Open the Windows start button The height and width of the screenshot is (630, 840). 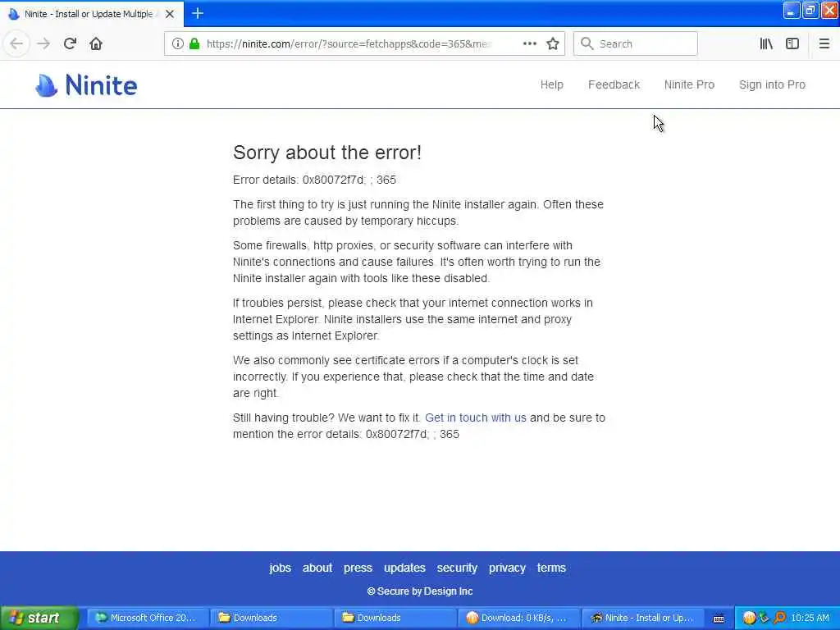39,618
